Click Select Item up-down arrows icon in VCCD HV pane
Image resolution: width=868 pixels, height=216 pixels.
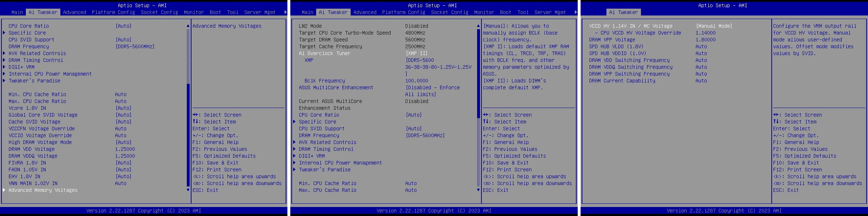(777, 122)
